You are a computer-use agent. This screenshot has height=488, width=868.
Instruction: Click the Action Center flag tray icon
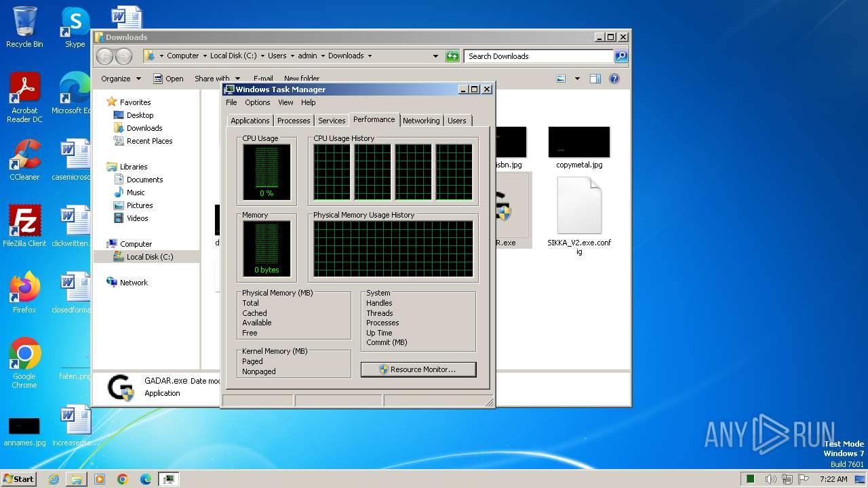[x=803, y=479]
